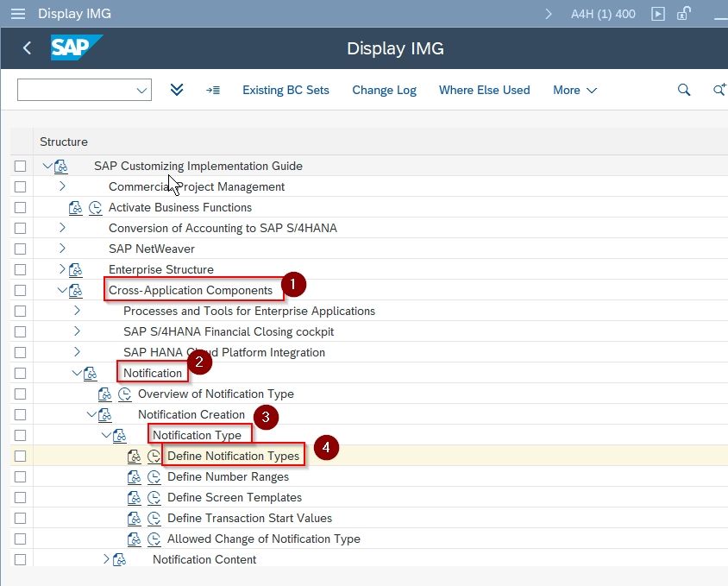The height and width of the screenshot is (586, 728).
Task: Click the select-all header cell above checkboxes
Action: tap(22, 142)
